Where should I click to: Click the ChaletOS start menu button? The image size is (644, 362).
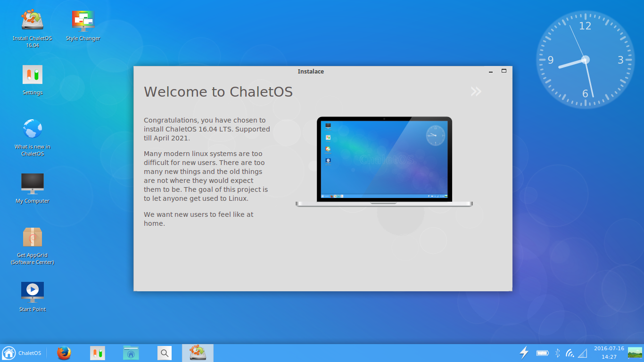[x=22, y=353]
